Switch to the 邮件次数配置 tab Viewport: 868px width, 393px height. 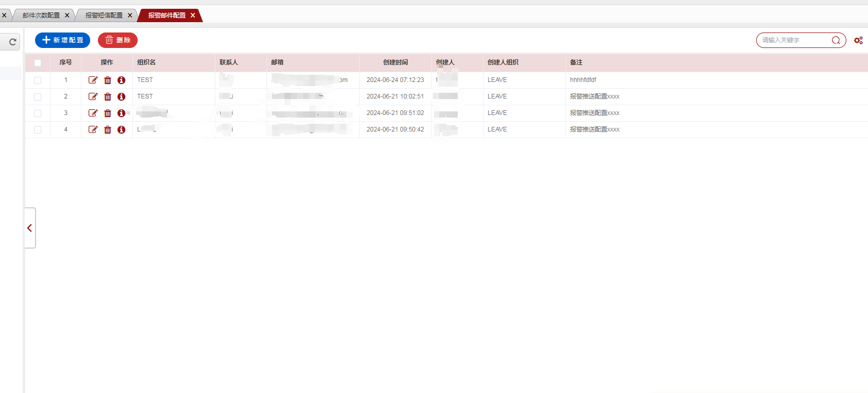click(x=41, y=15)
